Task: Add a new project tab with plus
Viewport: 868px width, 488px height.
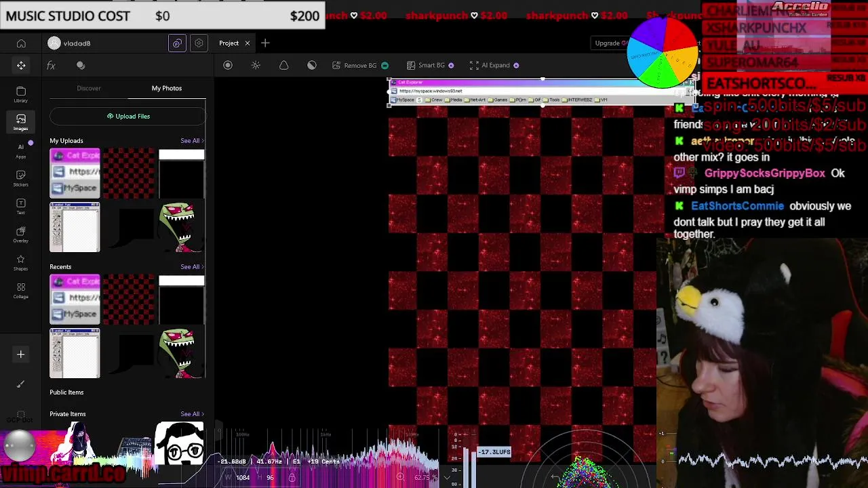Action: (x=265, y=43)
